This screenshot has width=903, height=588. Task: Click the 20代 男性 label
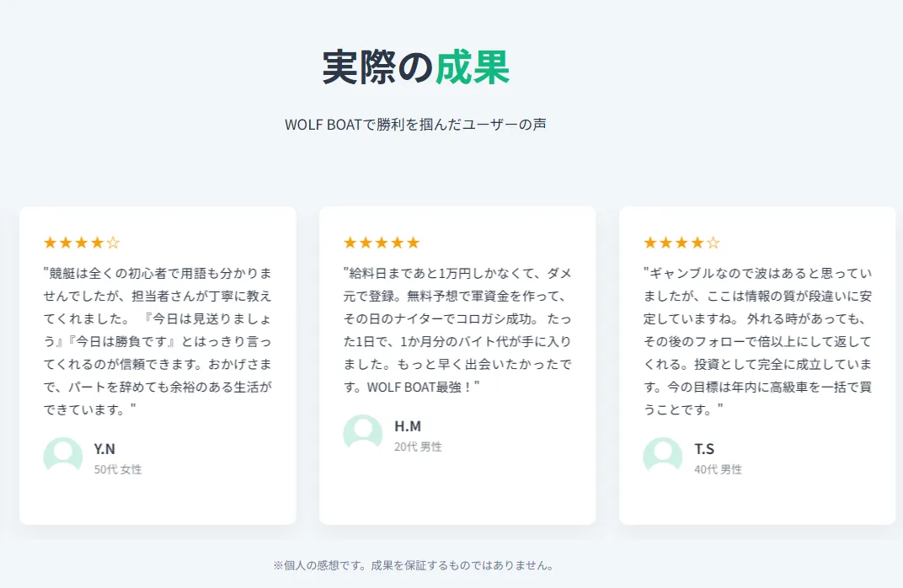pos(418,446)
